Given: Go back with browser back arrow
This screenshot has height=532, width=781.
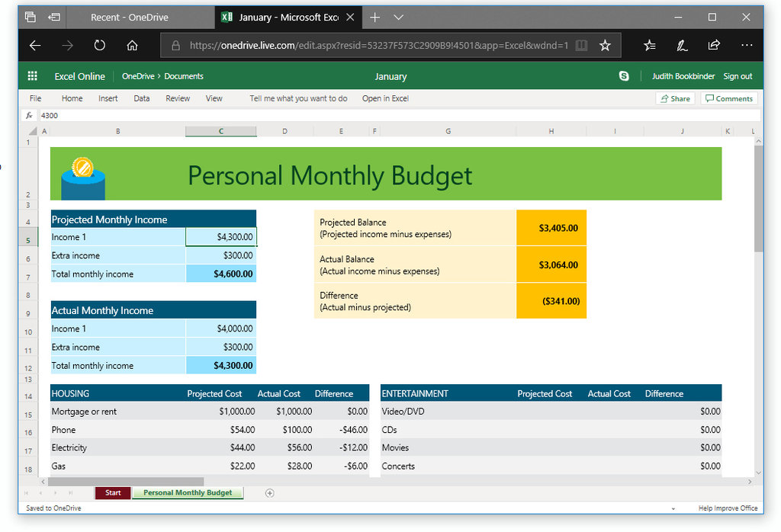Looking at the screenshot, I should [x=35, y=45].
